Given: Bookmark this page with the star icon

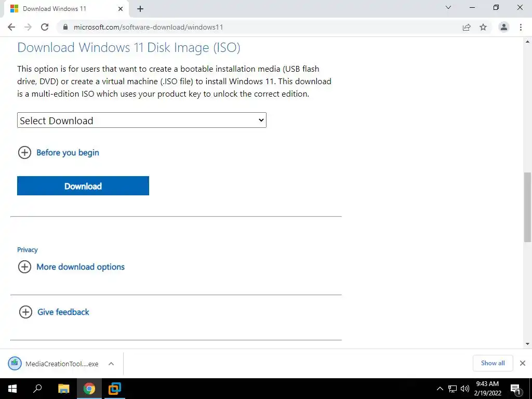Looking at the screenshot, I should pos(483,27).
